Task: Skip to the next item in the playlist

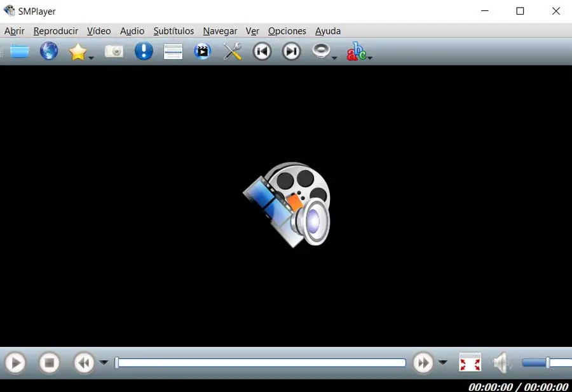Action: (x=291, y=51)
